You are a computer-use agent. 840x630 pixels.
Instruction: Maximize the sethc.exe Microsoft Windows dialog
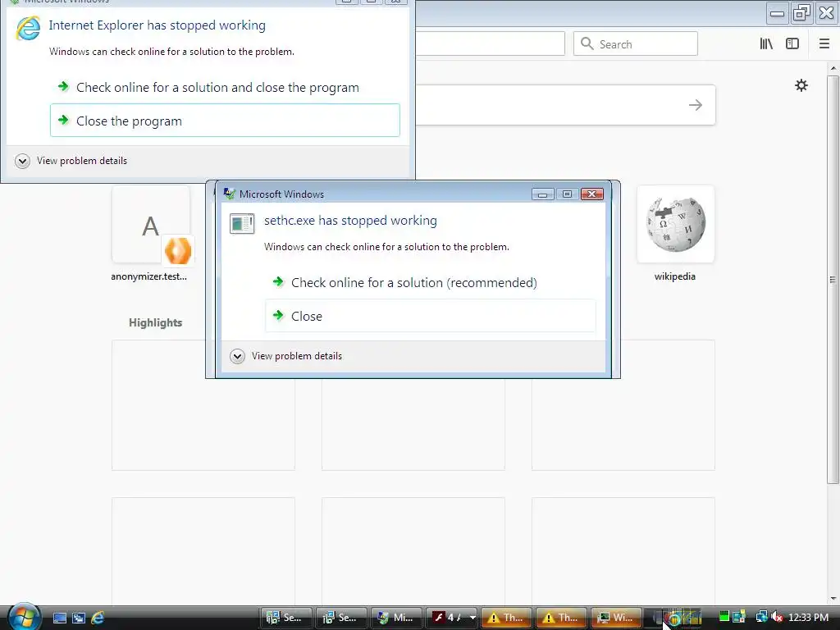point(568,194)
